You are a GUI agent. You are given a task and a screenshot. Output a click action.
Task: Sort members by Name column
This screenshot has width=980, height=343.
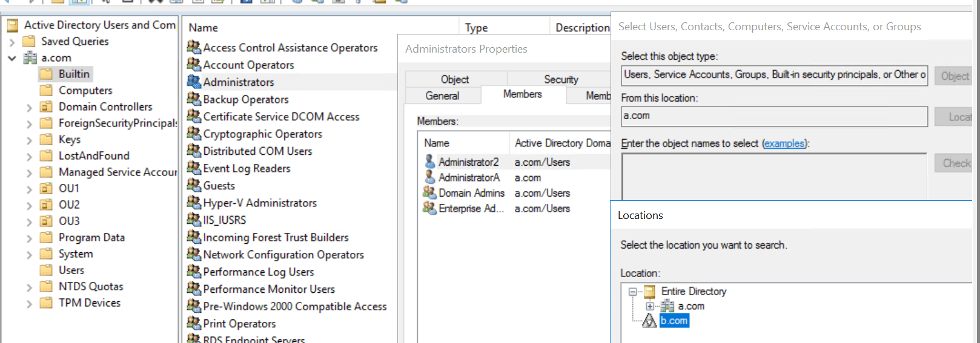point(463,143)
